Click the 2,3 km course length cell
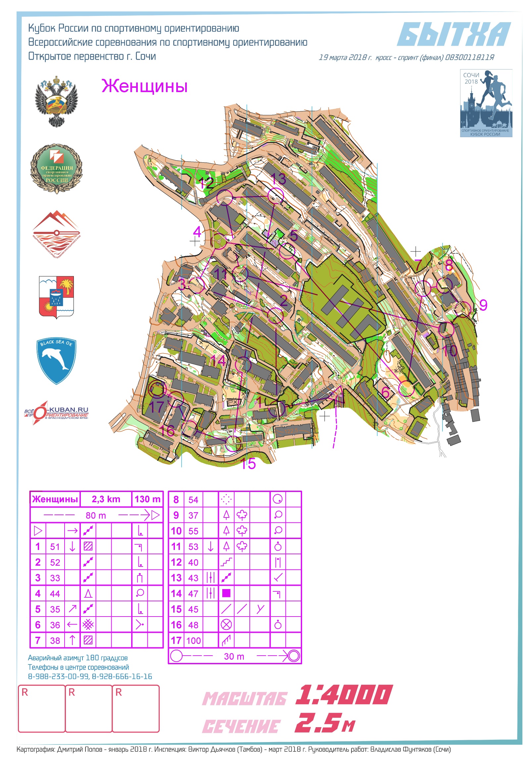532x759 pixels. coord(106,499)
